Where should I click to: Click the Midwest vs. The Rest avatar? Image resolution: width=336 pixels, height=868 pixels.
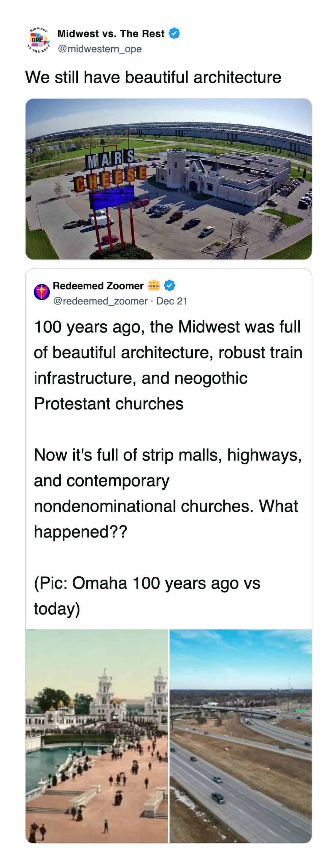click(37, 41)
